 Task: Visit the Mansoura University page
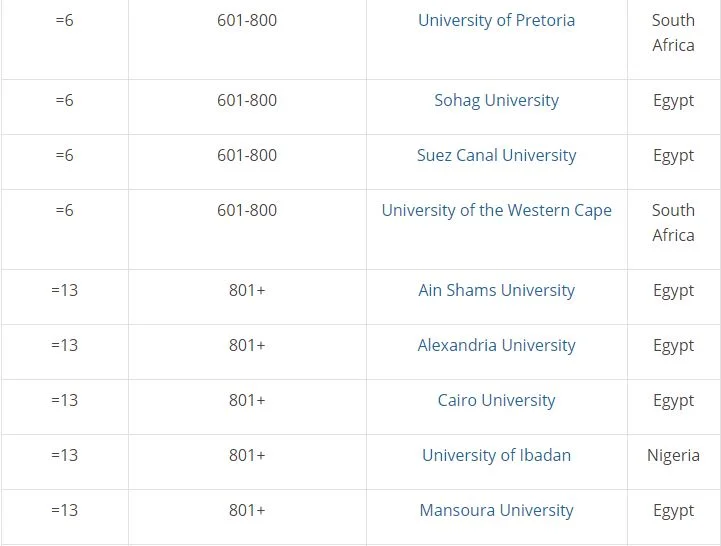click(496, 510)
